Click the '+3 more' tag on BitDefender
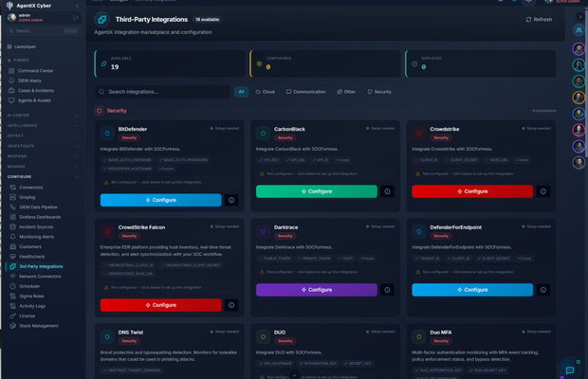 coord(166,169)
